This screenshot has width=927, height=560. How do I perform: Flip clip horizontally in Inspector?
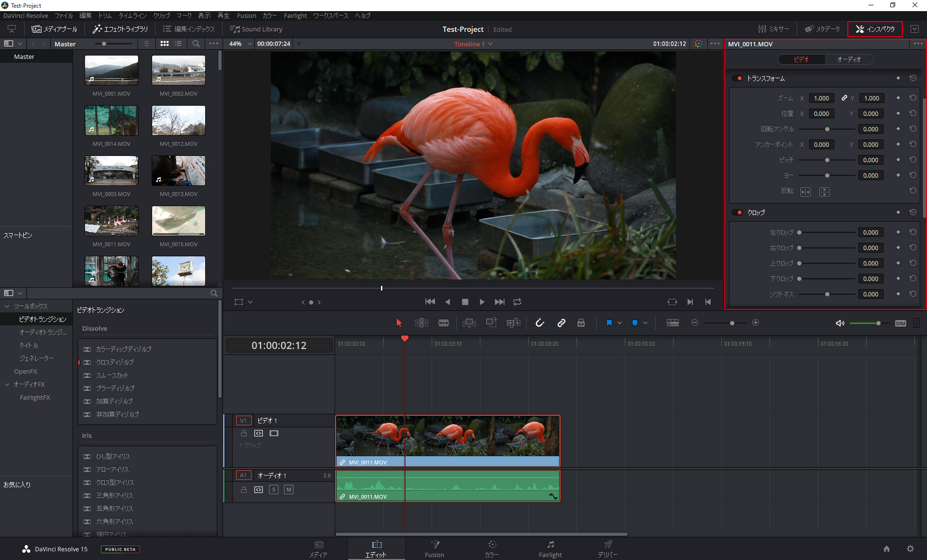pyautogui.click(x=805, y=192)
